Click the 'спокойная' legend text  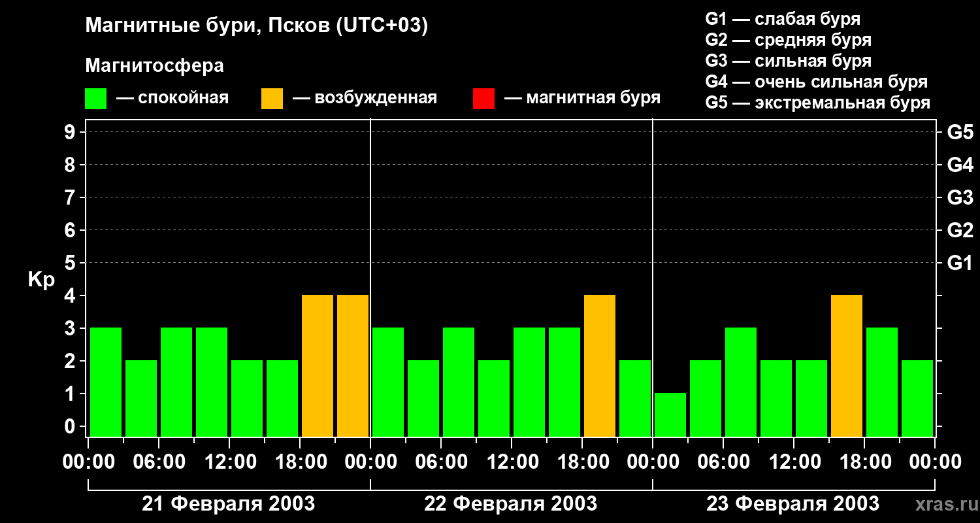(x=184, y=99)
